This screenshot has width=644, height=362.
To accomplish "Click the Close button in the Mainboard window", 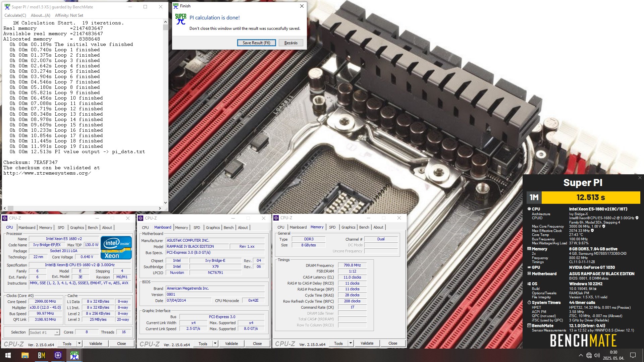I will coord(257,344).
